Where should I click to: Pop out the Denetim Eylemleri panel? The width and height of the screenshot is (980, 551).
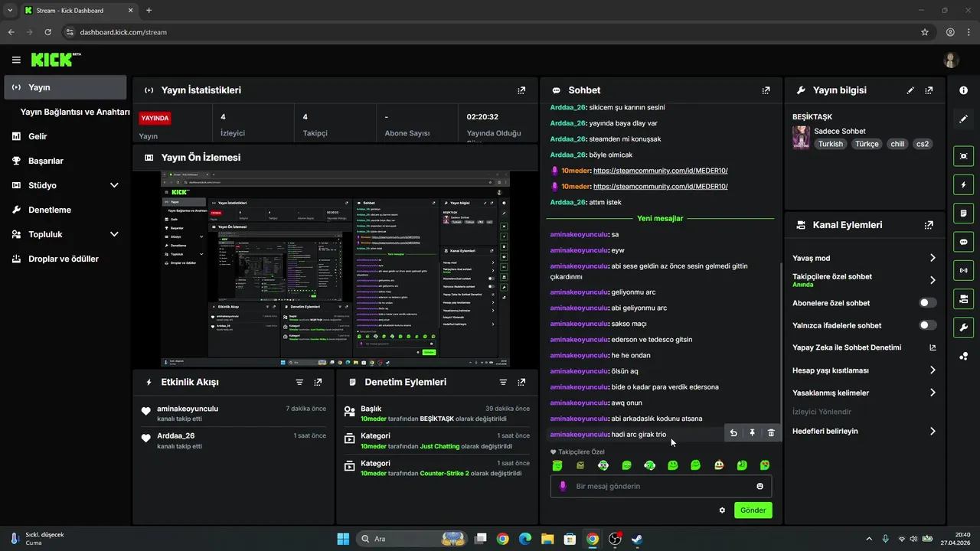pos(521,382)
